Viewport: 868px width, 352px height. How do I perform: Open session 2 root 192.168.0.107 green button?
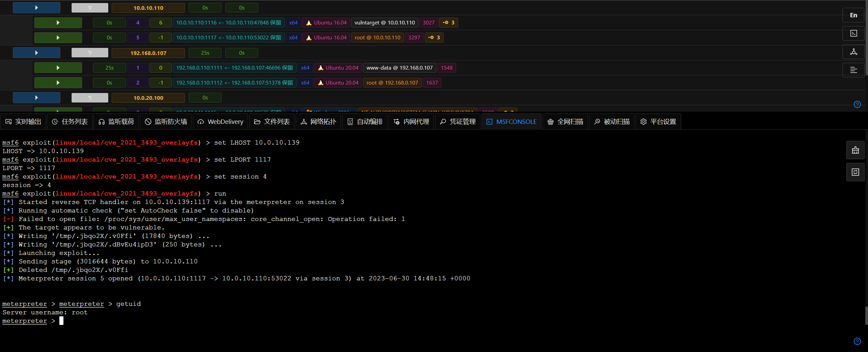[58, 83]
